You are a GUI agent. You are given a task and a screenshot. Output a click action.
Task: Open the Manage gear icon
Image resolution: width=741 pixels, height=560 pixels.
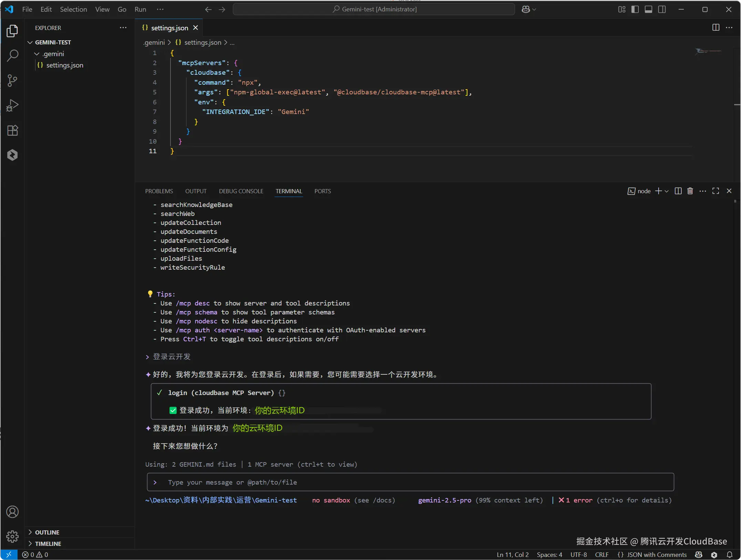(12, 537)
